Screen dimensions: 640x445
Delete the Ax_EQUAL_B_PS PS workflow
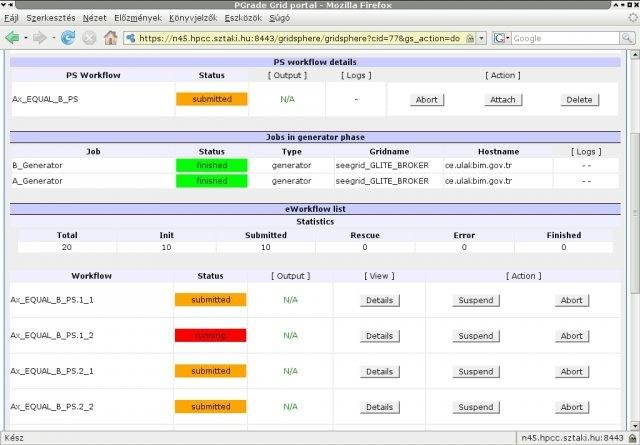click(x=579, y=100)
